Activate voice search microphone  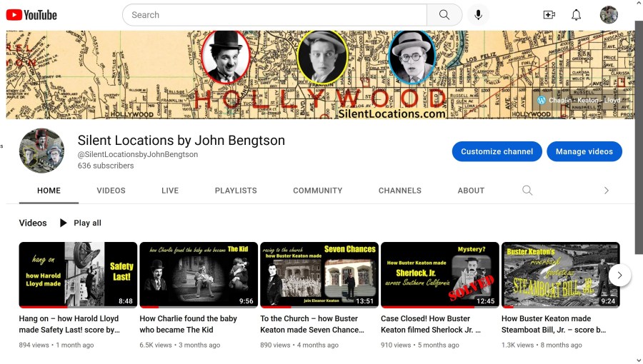[478, 15]
